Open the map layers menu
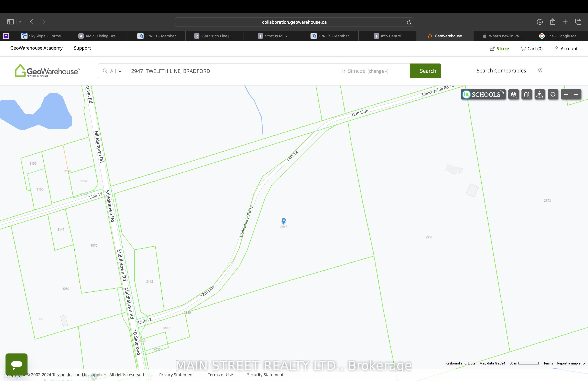Viewport: 588px width, 381px height. coord(513,94)
